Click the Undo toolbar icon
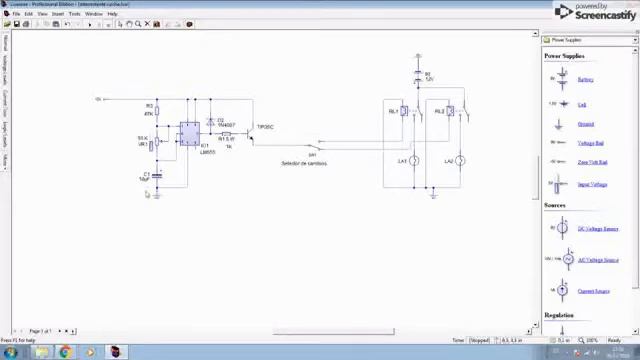 [x=67, y=24]
